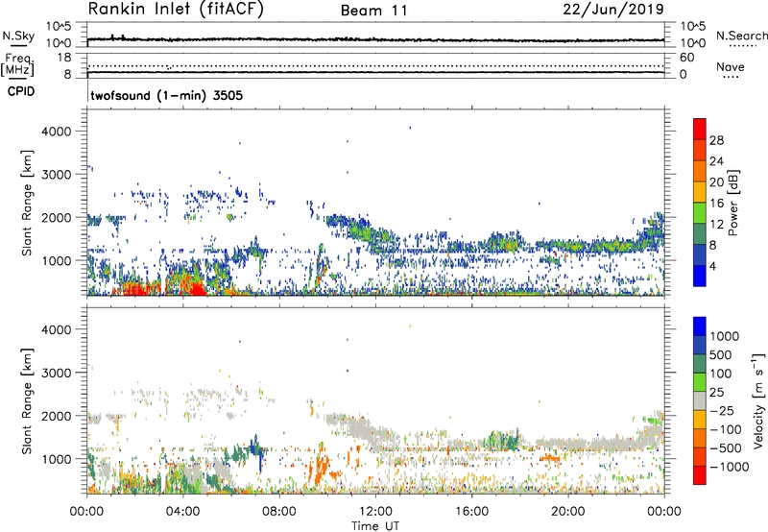Click the 'Nave' legend label
Screen dimensions: 768x532
coord(731,66)
